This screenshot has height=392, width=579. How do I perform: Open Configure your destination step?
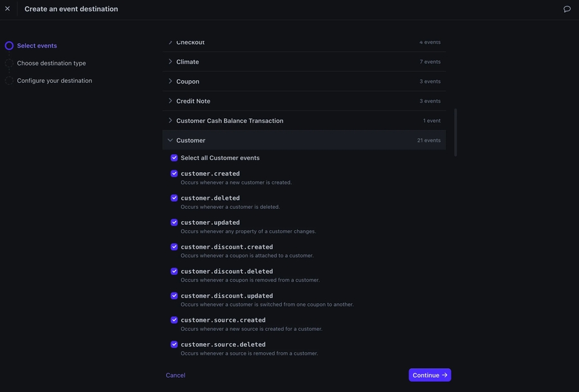point(55,80)
